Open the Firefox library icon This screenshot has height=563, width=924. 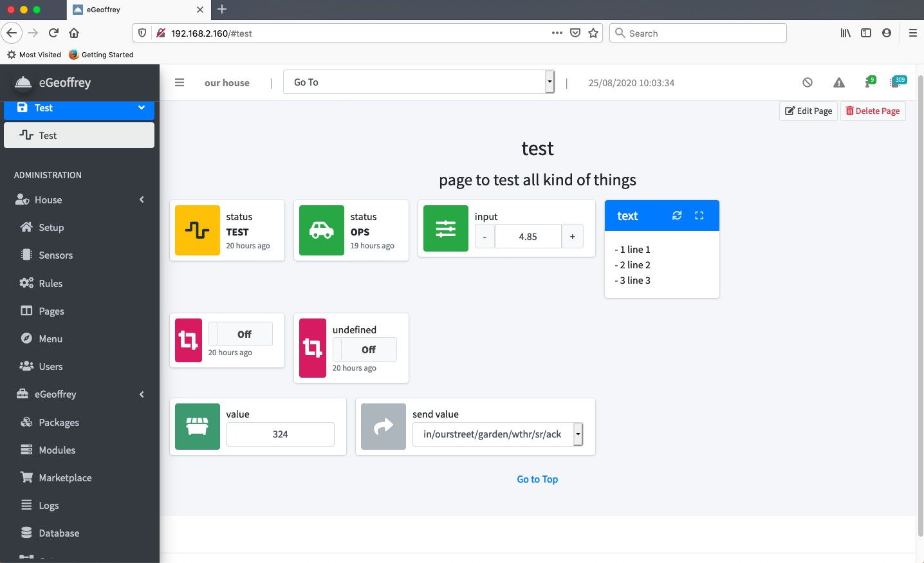pos(845,33)
